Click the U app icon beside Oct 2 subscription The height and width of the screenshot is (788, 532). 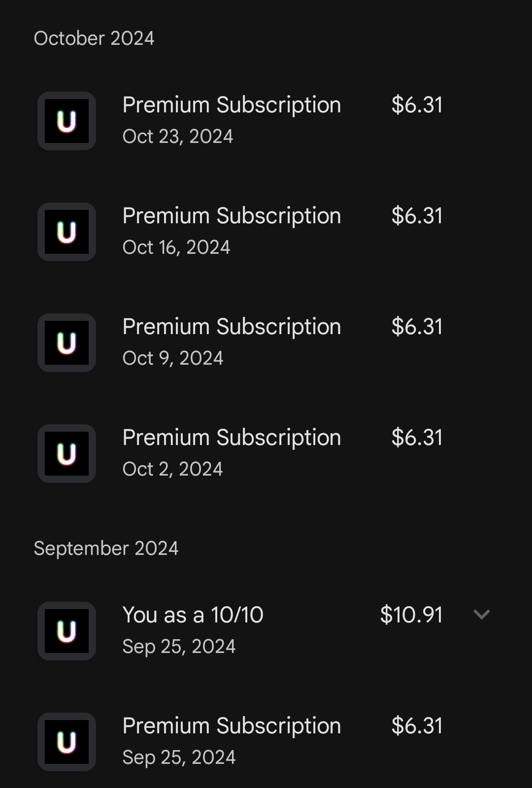pyautogui.click(x=66, y=453)
